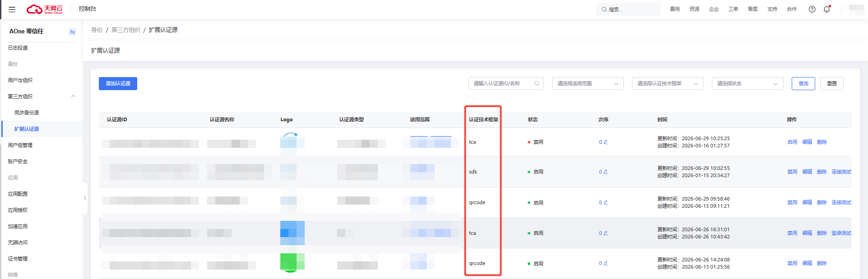This screenshot has height=279, width=868.
Task: Collapse the left sidebar with arrow handle
Action: (x=85, y=198)
